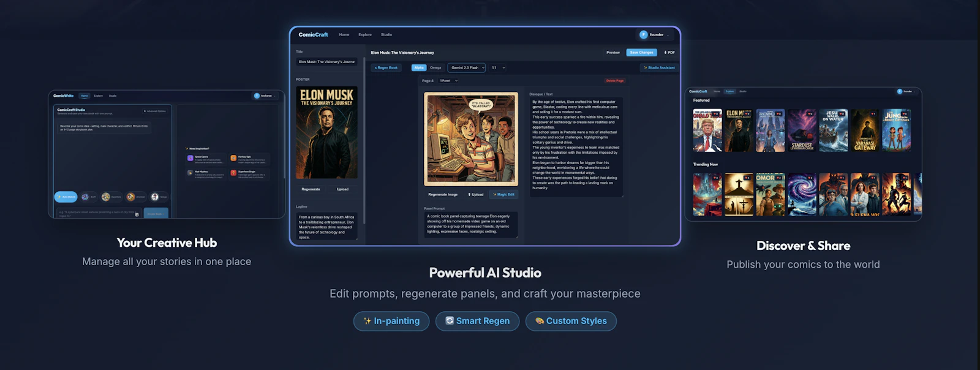Viewport: 980px width, 370px height.
Task: Click the heart on Varanasi Gateway cover
Action: [873, 114]
